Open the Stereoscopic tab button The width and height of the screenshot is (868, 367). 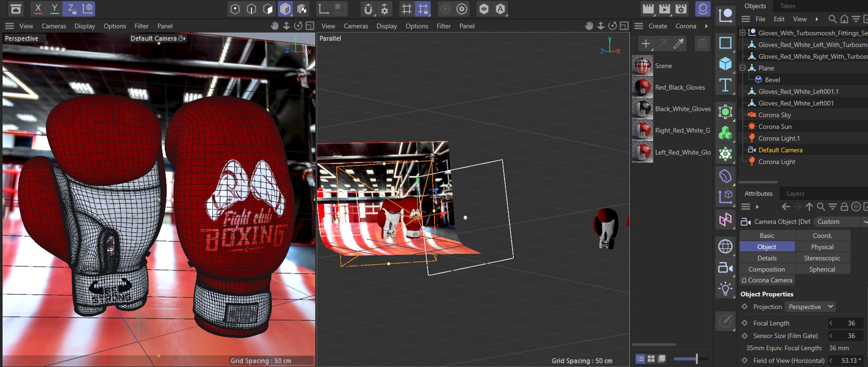822,258
